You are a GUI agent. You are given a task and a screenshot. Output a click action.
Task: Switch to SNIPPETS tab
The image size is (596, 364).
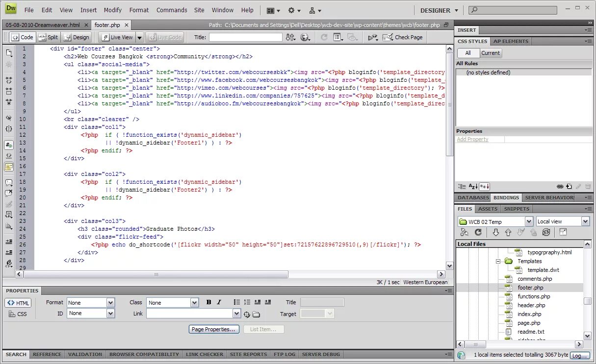(517, 209)
